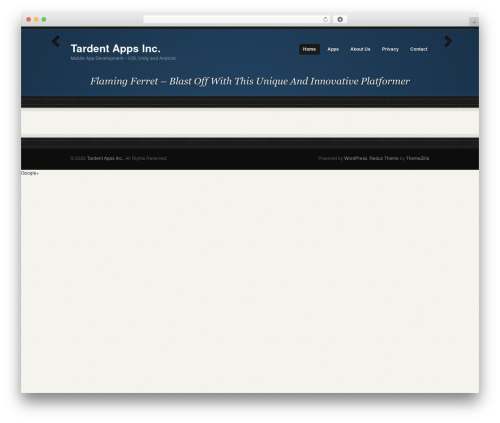The image size is (500, 423).
Task: Open the Flaming Ferret slide headline
Action: tap(250, 81)
